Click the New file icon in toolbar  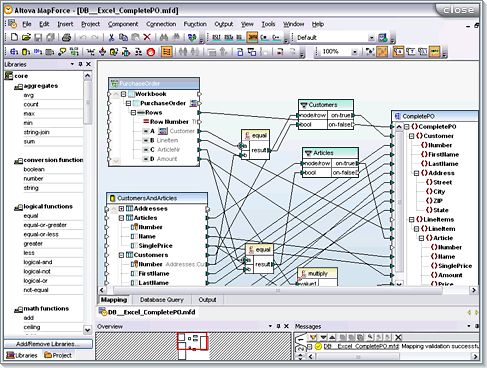(x=14, y=37)
